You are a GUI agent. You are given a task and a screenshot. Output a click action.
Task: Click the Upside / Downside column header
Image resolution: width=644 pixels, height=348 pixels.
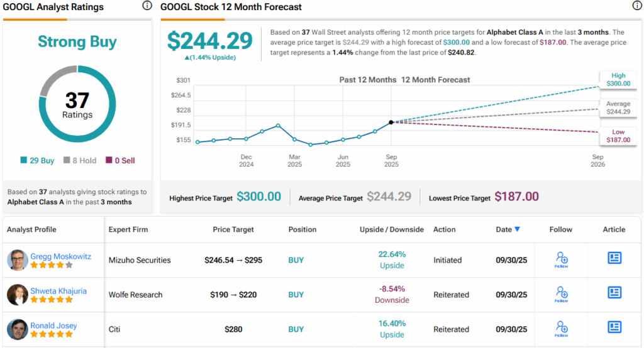click(391, 229)
